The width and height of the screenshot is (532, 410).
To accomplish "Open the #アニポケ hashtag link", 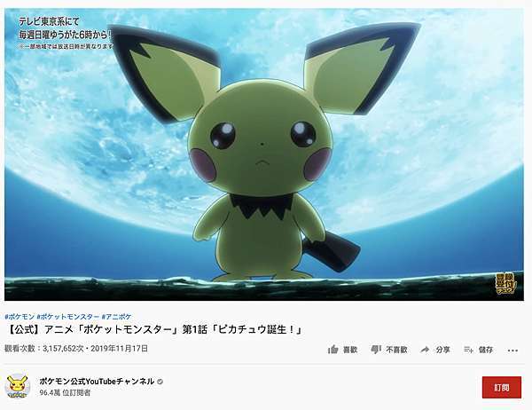I will 116,317.
